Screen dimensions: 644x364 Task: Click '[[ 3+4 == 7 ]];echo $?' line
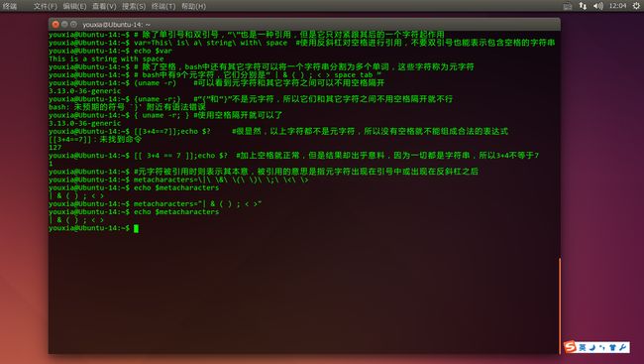pyautogui.click(x=293, y=156)
